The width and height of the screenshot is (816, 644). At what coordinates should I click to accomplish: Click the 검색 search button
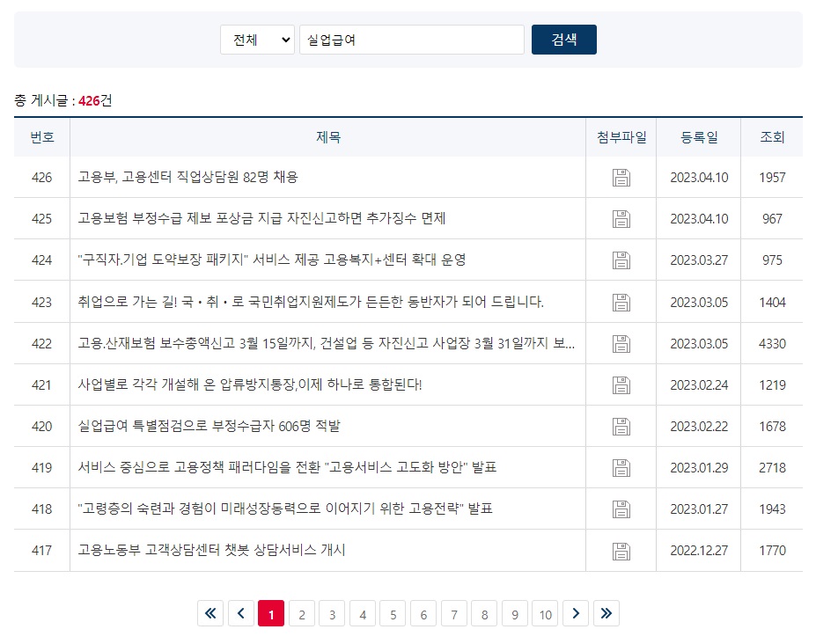[x=563, y=39]
